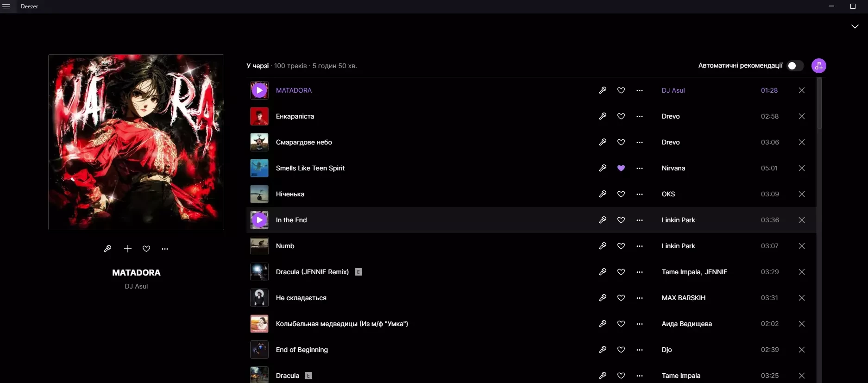Image resolution: width=868 pixels, height=383 pixels.
Task: Click the Smells Like Teen Spirit album thumbnail
Action: pyautogui.click(x=259, y=168)
